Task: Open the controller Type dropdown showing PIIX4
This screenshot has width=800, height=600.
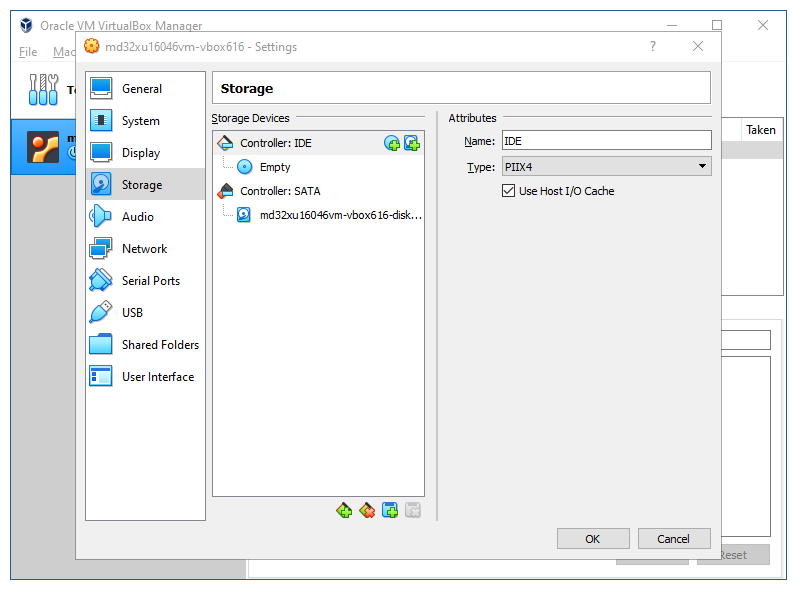Action: (x=605, y=167)
